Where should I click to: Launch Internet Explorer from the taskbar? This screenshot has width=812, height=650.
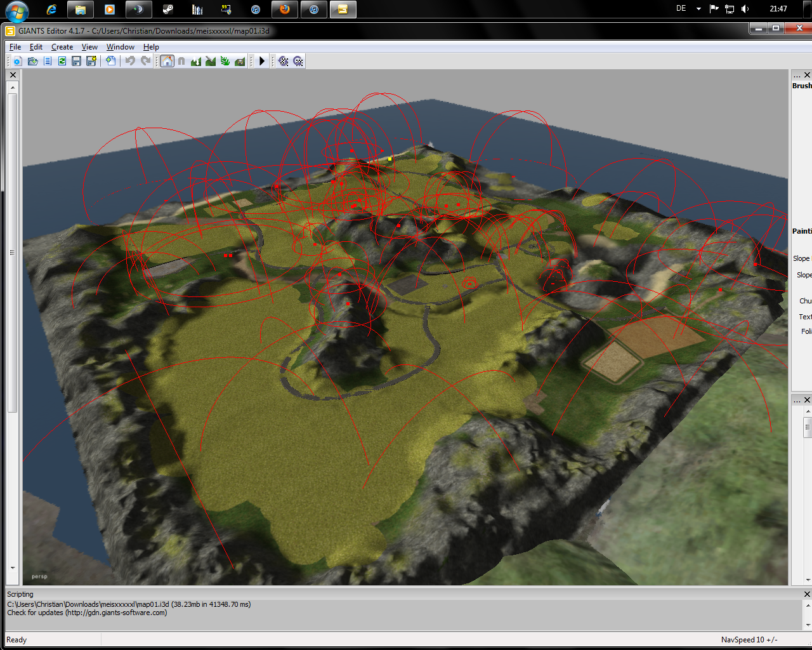[52, 9]
